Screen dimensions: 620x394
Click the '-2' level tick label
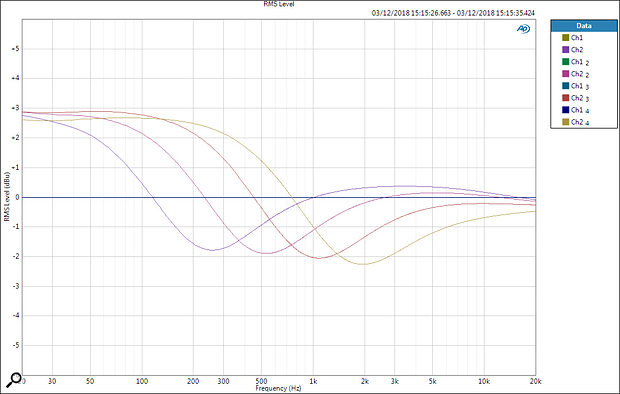15,257
